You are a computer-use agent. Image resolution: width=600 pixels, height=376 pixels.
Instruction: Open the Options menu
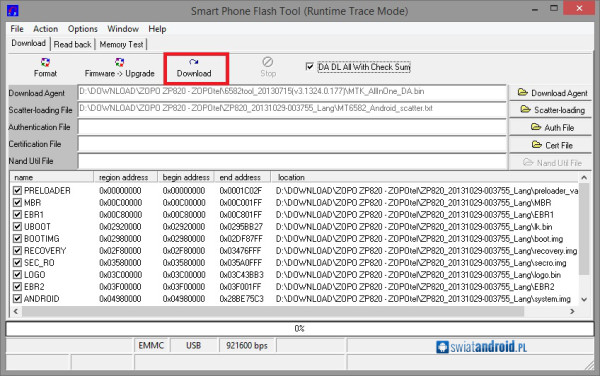83,29
